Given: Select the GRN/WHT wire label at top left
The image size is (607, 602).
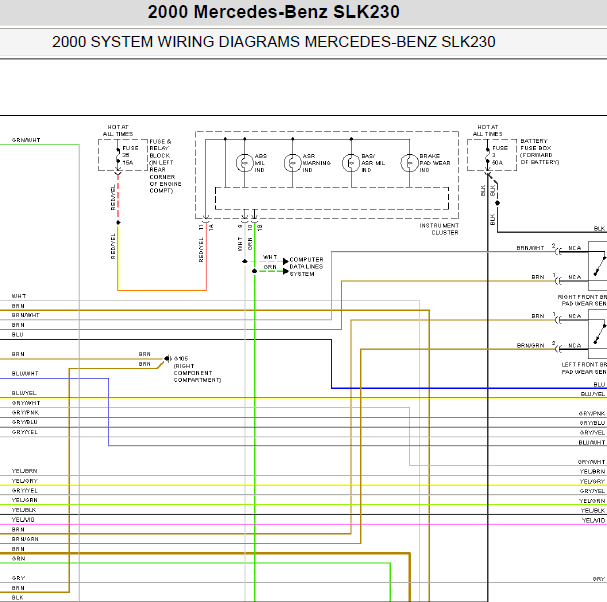Looking at the screenshot, I should pos(26,140).
